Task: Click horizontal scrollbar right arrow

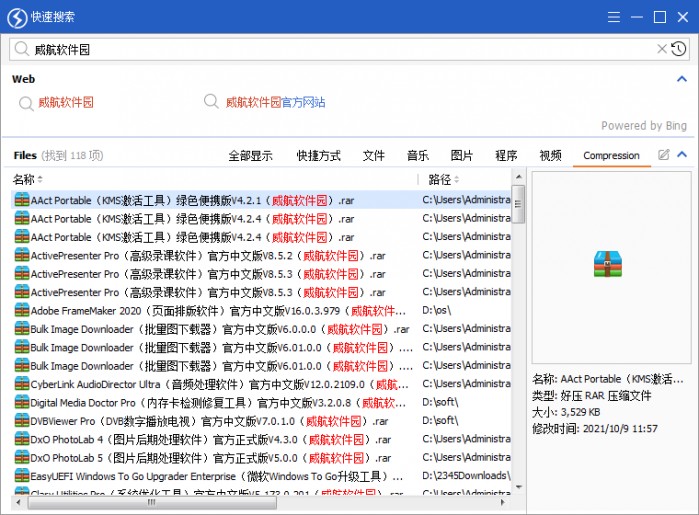Action: 503,502
